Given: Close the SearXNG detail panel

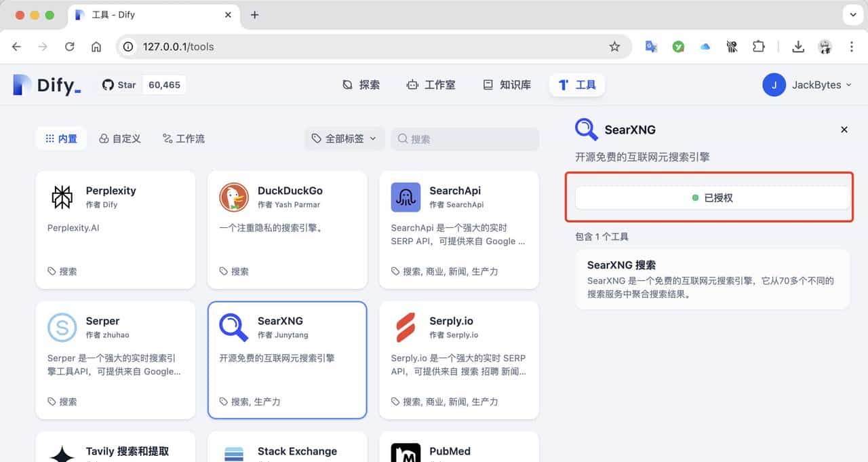Looking at the screenshot, I should coord(844,130).
